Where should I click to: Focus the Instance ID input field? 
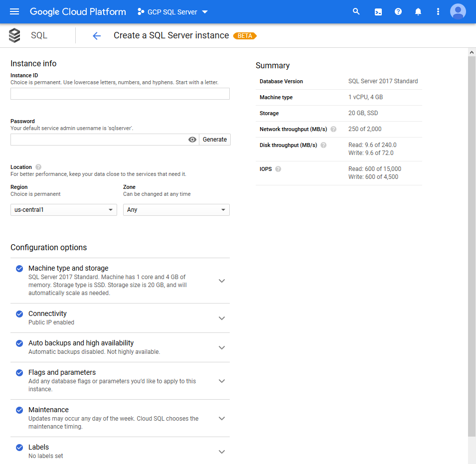[120, 94]
